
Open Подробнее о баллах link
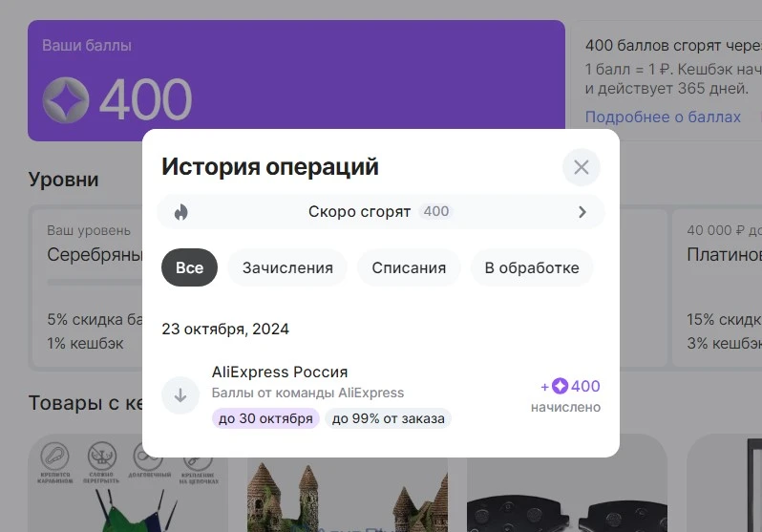tap(663, 117)
